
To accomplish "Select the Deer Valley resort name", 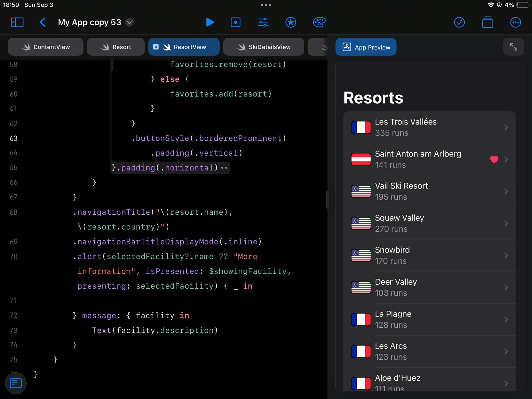I will pos(396,282).
